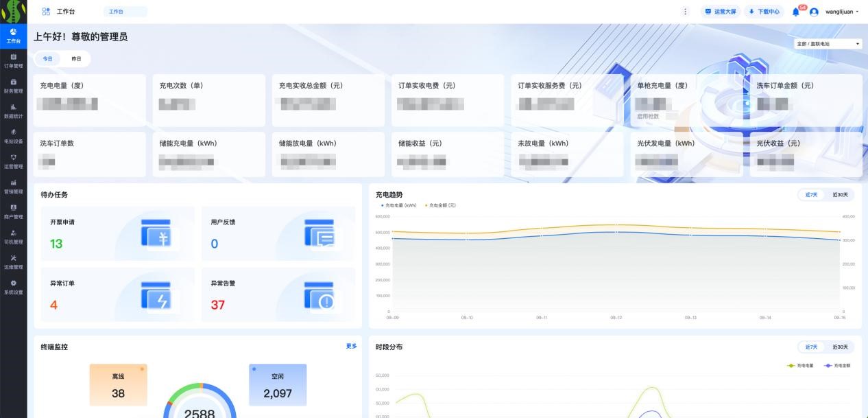Open the 异常订单 pending task card
868x418 pixels.
point(117,294)
